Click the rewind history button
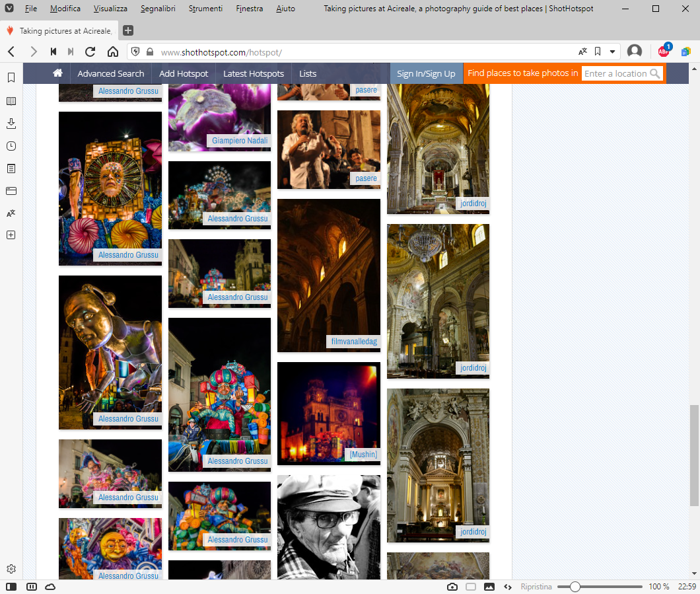 (x=53, y=52)
